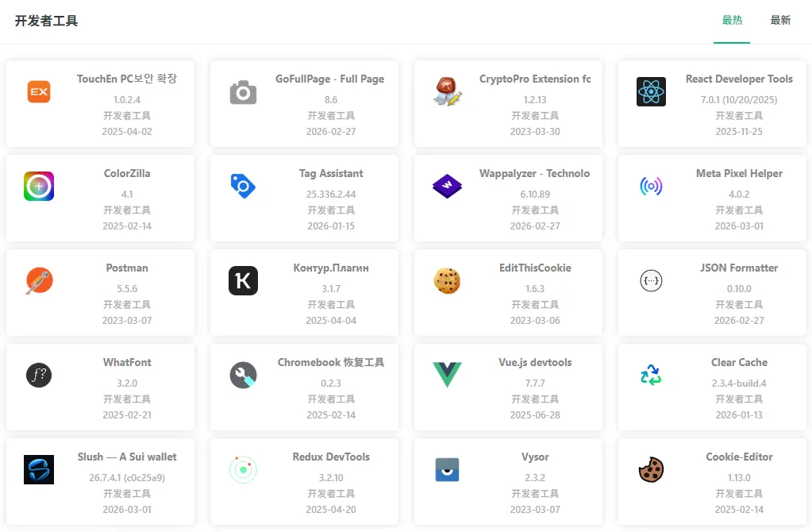Open the EditThisCookie title link
The image size is (812, 532).
pyautogui.click(x=535, y=268)
